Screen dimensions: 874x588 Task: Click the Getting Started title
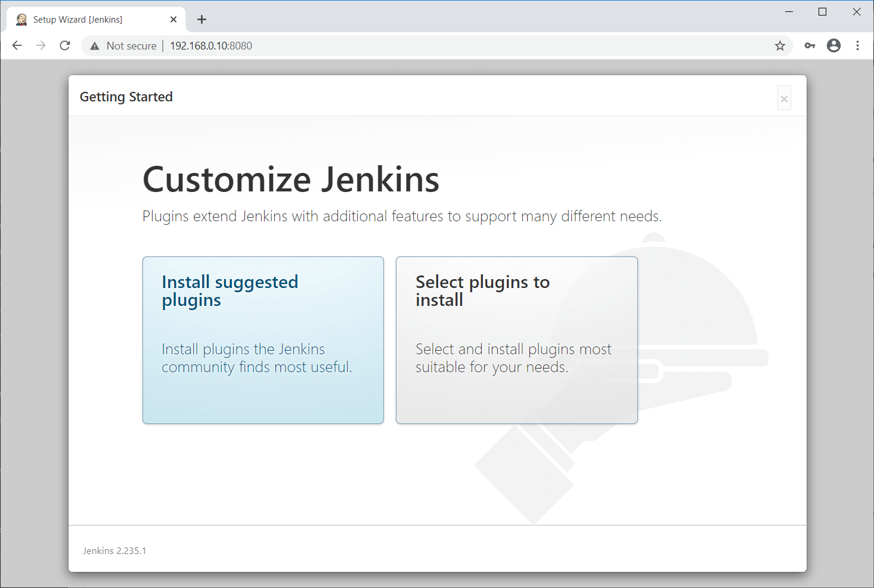coord(126,97)
